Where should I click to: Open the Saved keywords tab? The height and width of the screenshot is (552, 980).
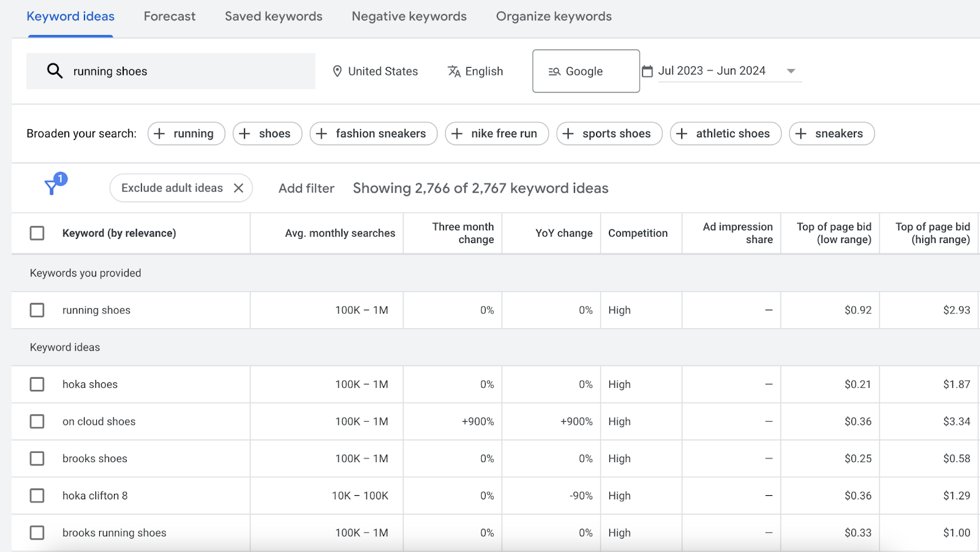tap(274, 17)
